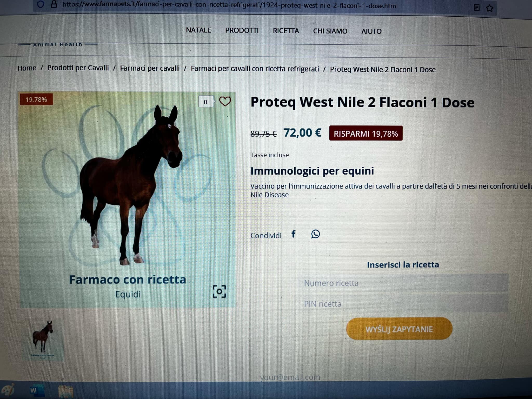The height and width of the screenshot is (399, 532).
Task: Toggle reader view icon in address bar
Action: pos(477,8)
